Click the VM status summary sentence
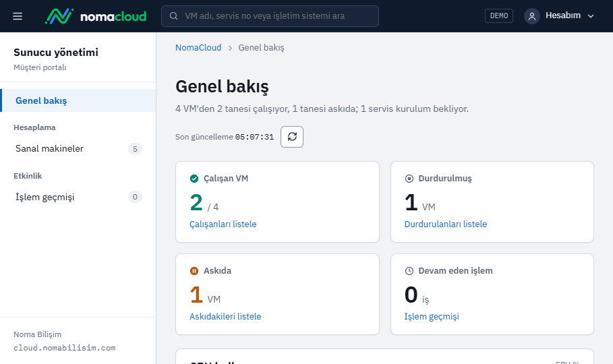 click(322, 109)
